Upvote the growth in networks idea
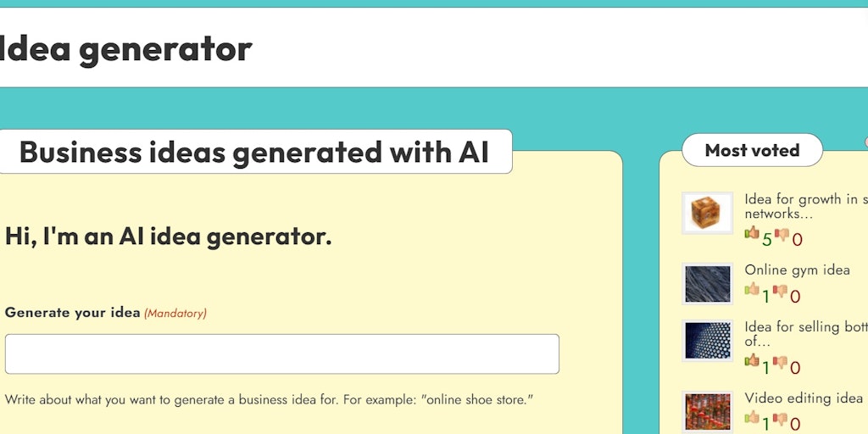868x434 pixels. tap(752, 232)
